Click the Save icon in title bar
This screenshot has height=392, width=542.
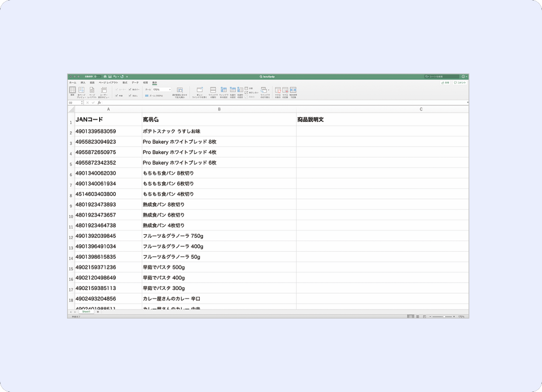click(x=109, y=77)
